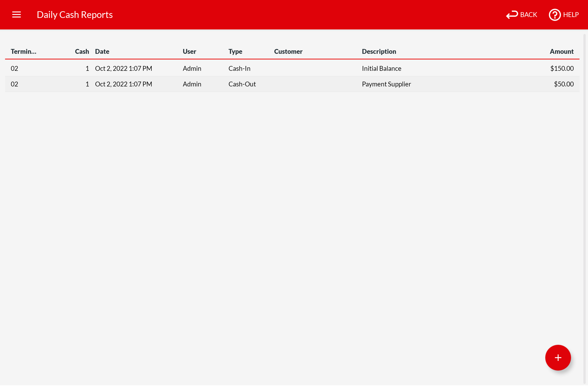
Task: Click the $150.00 amount cell
Action: (562, 68)
